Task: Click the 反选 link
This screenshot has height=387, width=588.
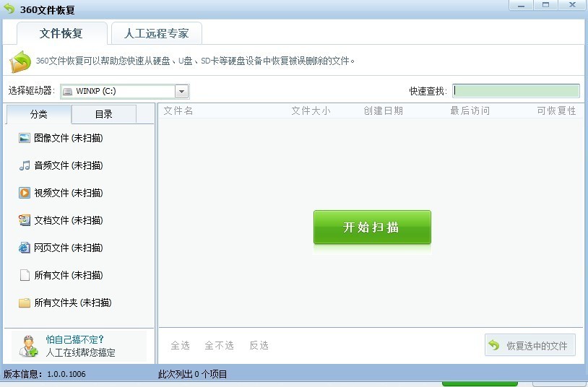Action: click(259, 345)
